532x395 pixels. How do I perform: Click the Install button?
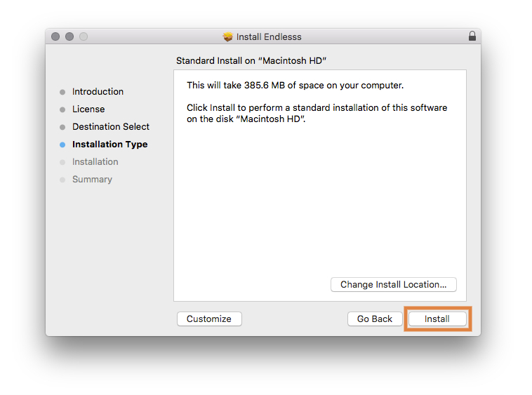437,319
